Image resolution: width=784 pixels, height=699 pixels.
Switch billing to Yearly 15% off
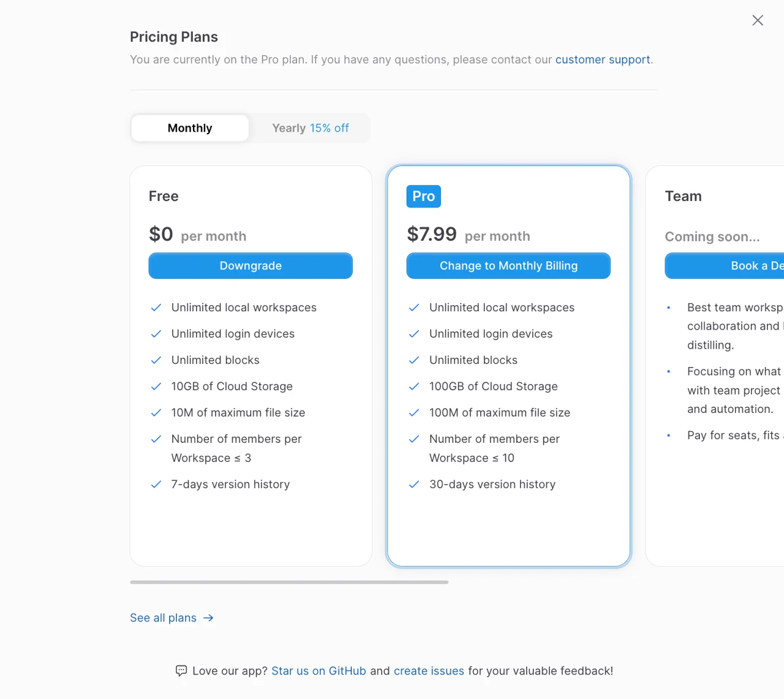pos(311,128)
